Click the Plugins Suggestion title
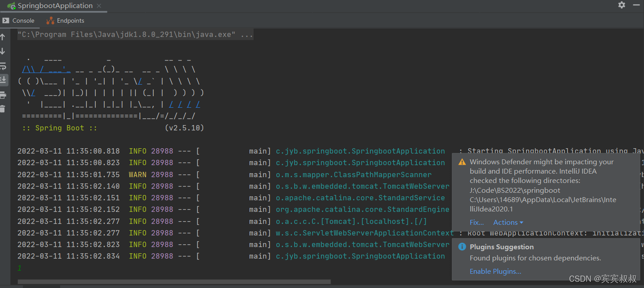The image size is (644, 288). point(501,247)
